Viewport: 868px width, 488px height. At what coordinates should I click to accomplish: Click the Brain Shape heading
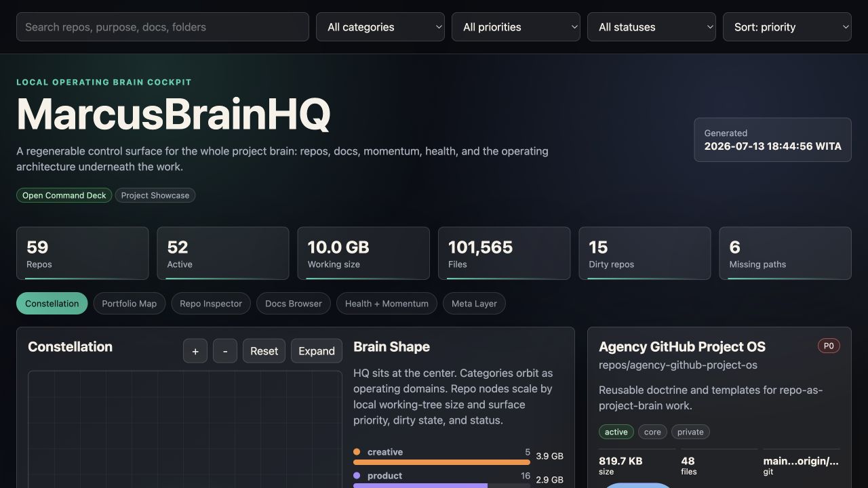pos(391,346)
